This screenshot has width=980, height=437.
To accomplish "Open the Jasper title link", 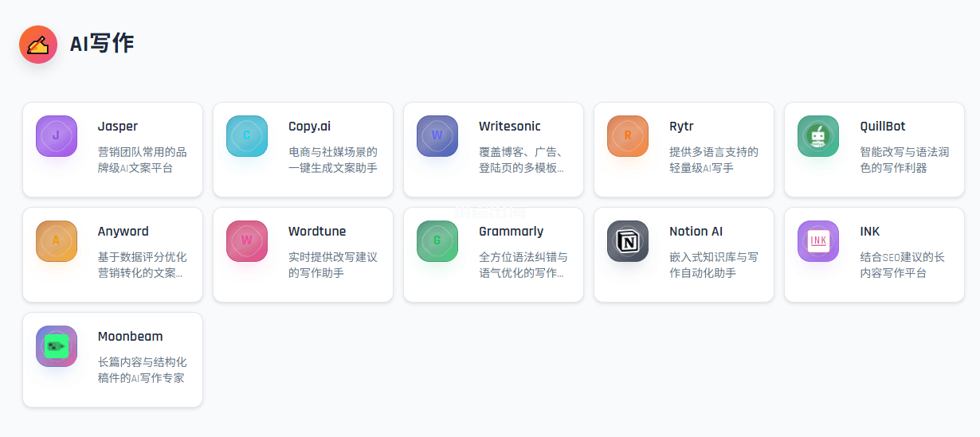I will 118,127.
